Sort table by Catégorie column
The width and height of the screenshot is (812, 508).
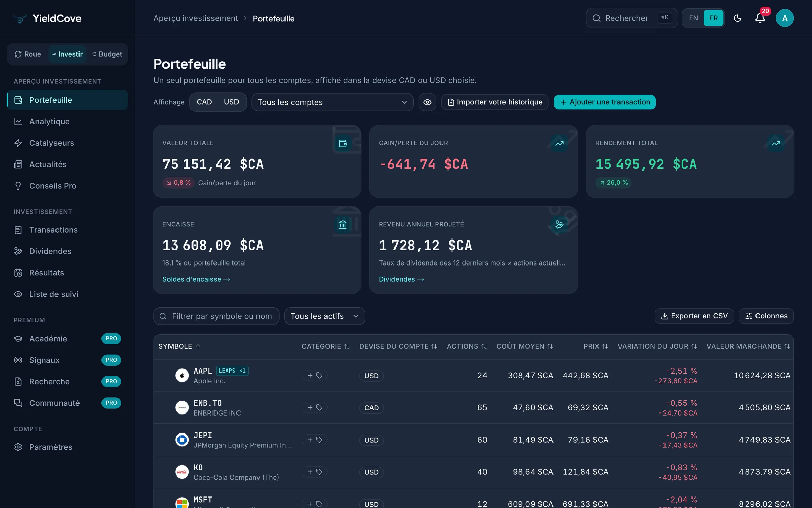(x=325, y=346)
